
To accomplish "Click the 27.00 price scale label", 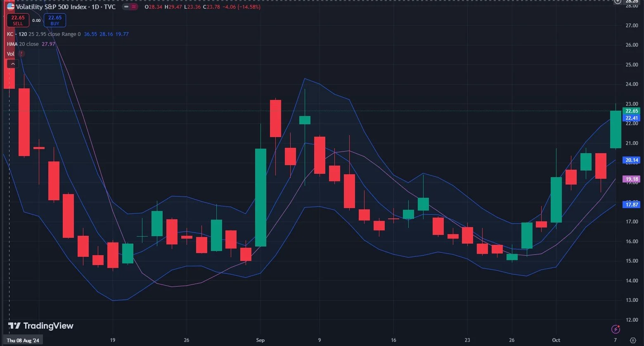I will (x=632, y=26).
